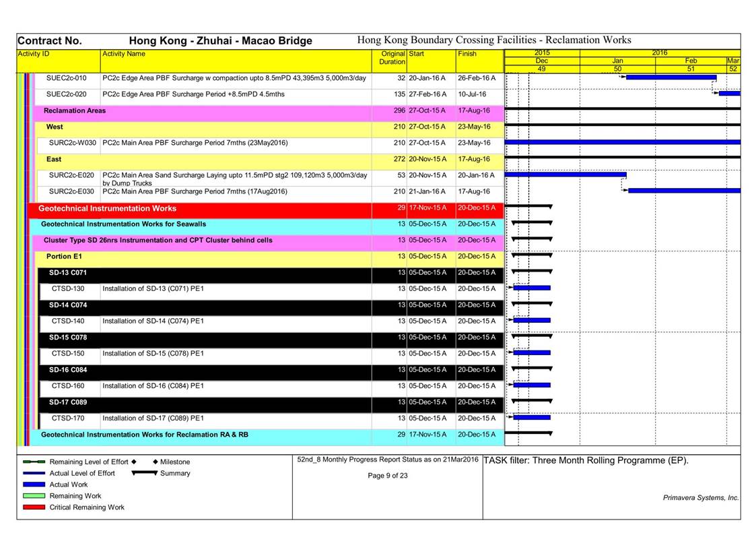Viewport: 756px width, 535px height.
Task: Click Installation of SD-13 (C071) PE1 name
Action: click(x=153, y=289)
